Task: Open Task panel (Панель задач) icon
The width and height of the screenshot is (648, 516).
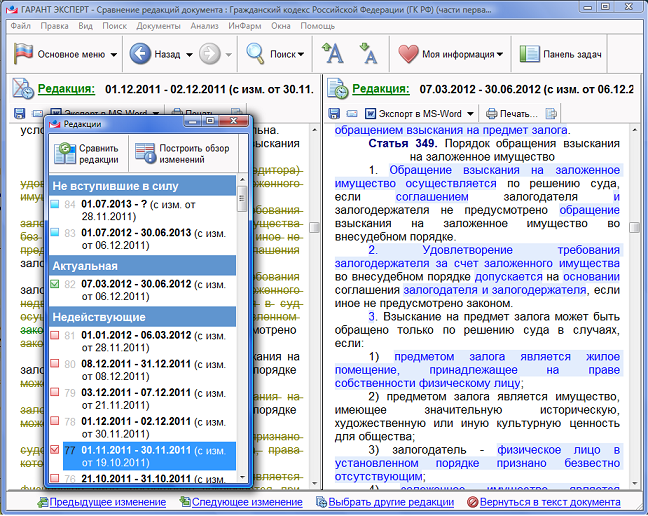Action: tap(530, 54)
